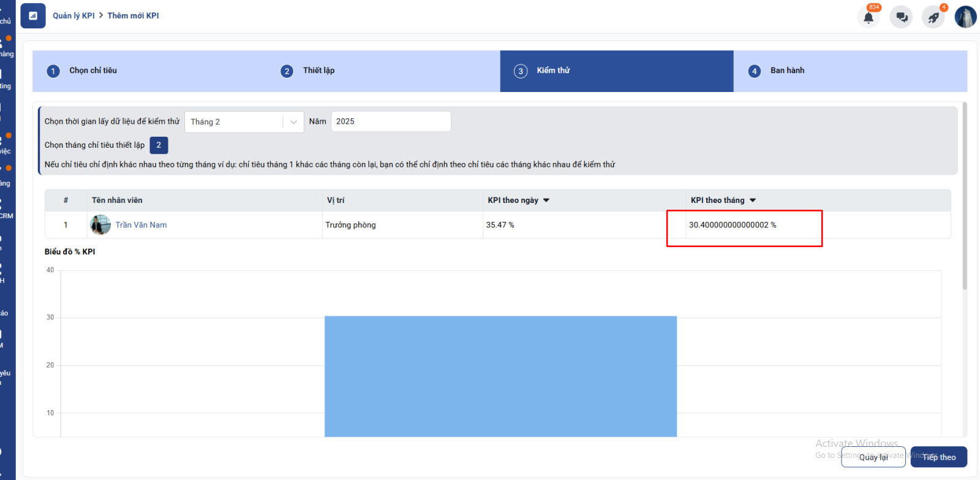980x480 pixels.
Task: Open the chat messages icon
Action: [901, 17]
